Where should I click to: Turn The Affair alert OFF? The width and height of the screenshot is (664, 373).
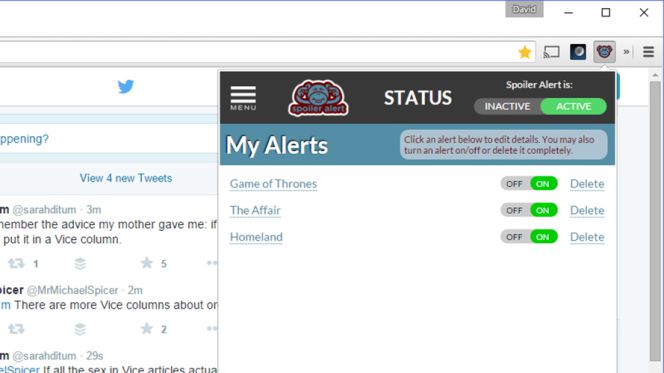[515, 210]
